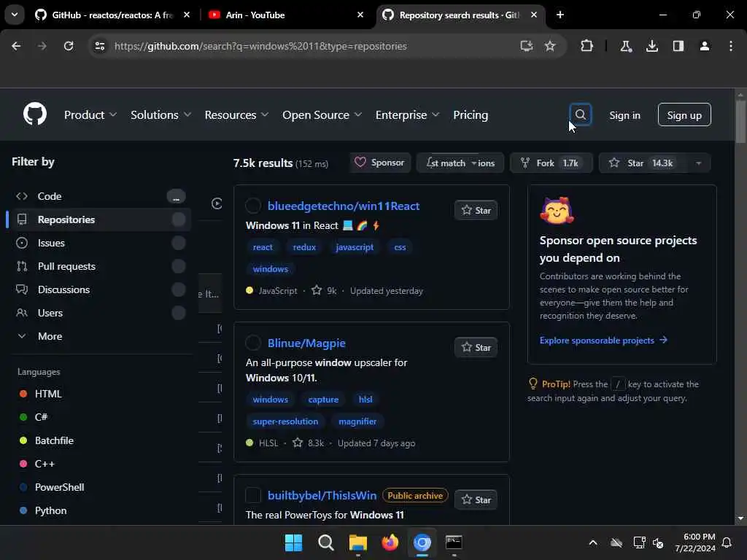Open the browser three-dot menu
Screen dimensions: 747x560
730,46
